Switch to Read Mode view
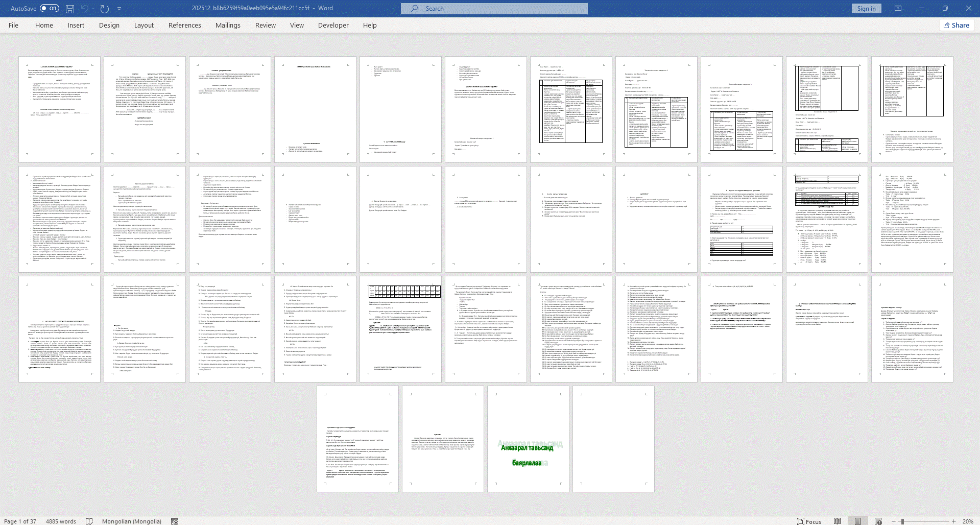The image size is (980, 525). point(837,521)
